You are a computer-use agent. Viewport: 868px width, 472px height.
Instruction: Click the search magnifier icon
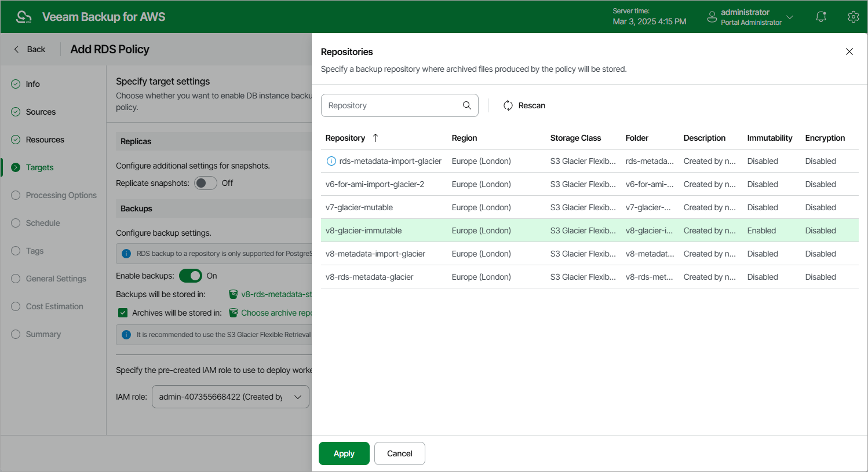466,105
